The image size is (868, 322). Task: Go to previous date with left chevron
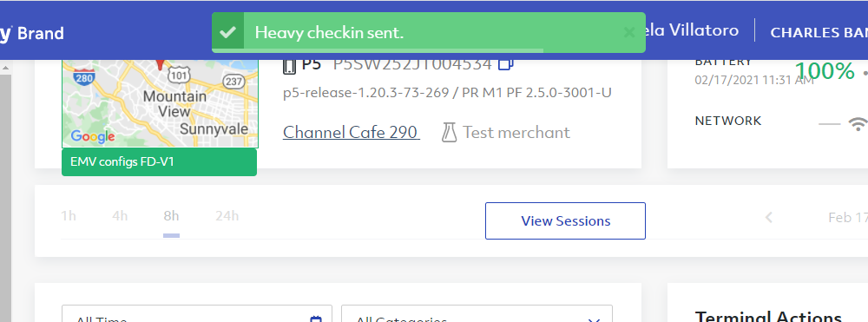(769, 218)
